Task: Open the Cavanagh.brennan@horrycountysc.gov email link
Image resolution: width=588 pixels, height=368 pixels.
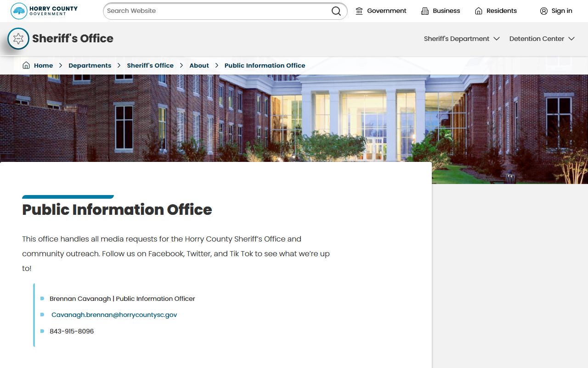Action: (x=114, y=315)
